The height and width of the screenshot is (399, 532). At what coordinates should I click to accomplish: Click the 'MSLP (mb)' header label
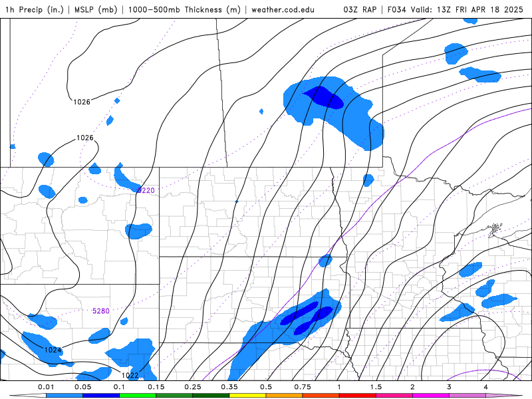coord(96,9)
